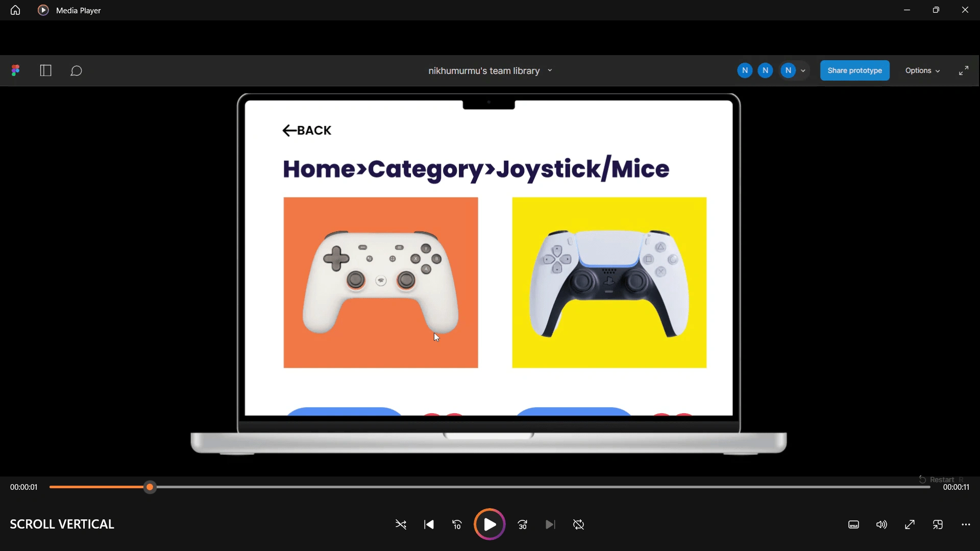980x551 pixels.
Task: Open the white controller orange thumbnail
Action: 381,283
